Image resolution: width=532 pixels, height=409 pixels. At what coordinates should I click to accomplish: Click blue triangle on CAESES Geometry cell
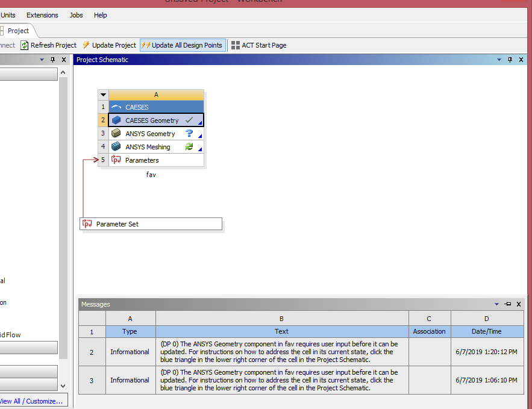(x=200, y=123)
